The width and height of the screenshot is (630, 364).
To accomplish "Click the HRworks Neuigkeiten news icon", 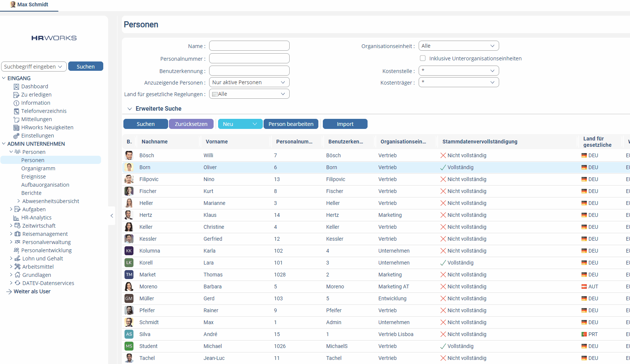I will coord(16,127).
